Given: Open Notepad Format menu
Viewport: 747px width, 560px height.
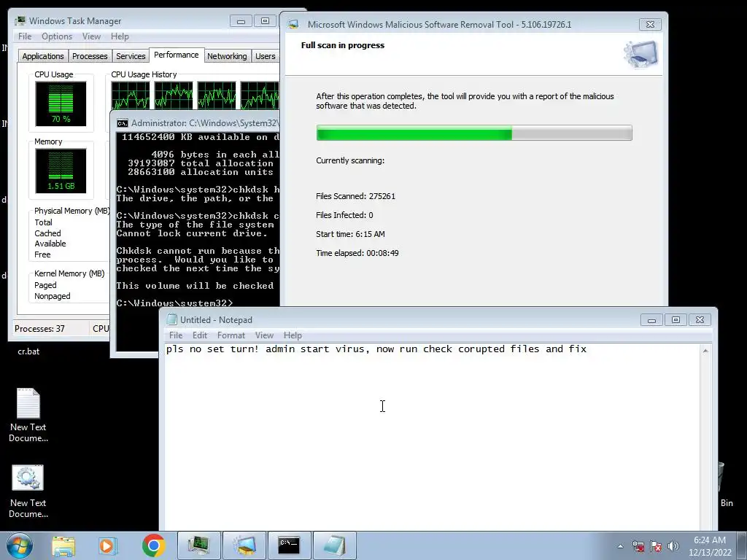Looking at the screenshot, I should coord(231,335).
